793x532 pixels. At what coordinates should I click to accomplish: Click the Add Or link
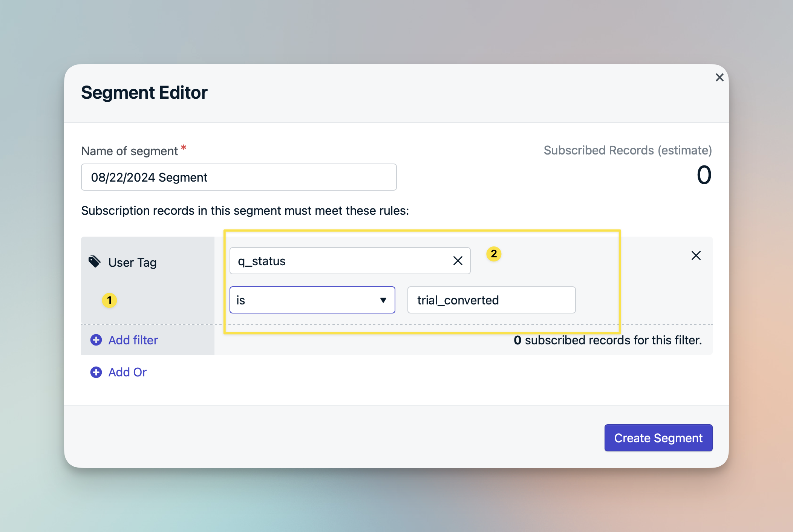click(127, 372)
